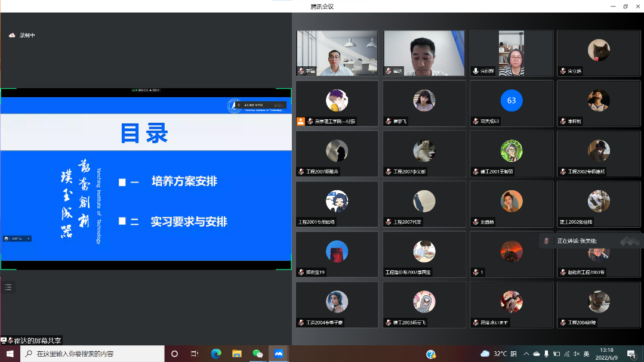Open the notification center icon

[x=631, y=354]
